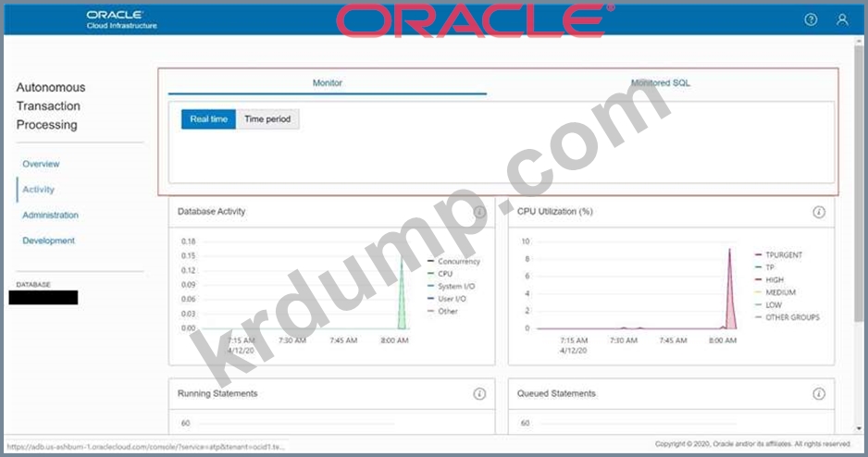The width and height of the screenshot is (868, 457).
Task: Toggle OTHER GROUPS series in CPU legend
Action: pyautogui.click(x=787, y=317)
